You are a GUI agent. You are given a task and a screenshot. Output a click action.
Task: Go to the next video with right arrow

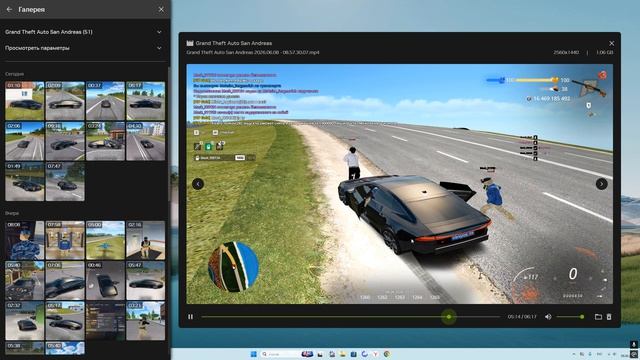point(601,184)
